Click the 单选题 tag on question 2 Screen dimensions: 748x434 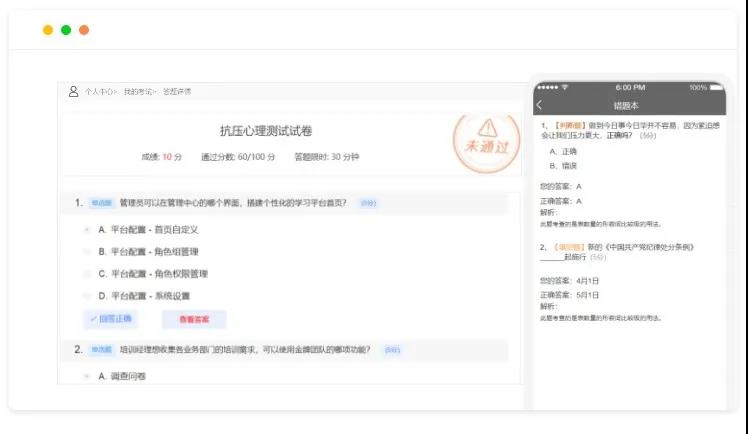coord(101,350)
